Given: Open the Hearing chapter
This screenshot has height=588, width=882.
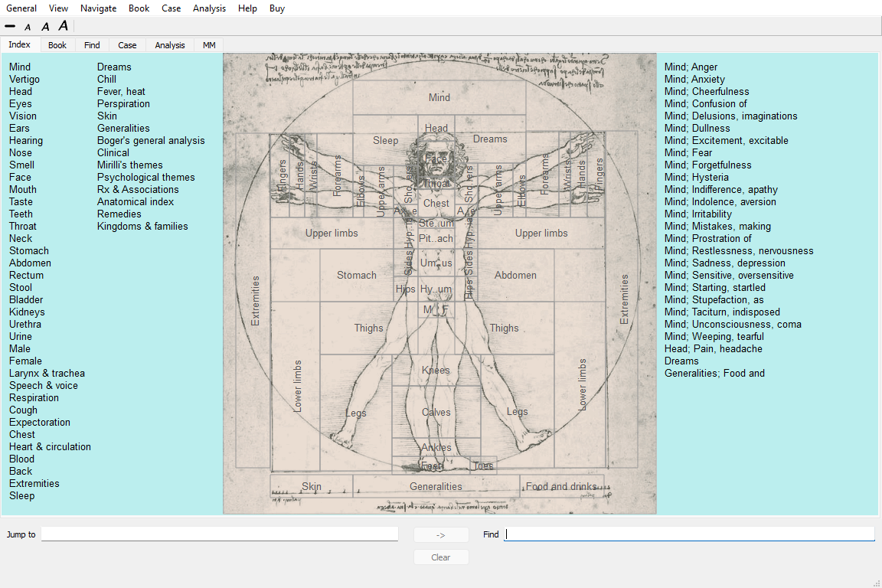Looking at the screenshot, I should pyautogui.click(x=26, y=141).
